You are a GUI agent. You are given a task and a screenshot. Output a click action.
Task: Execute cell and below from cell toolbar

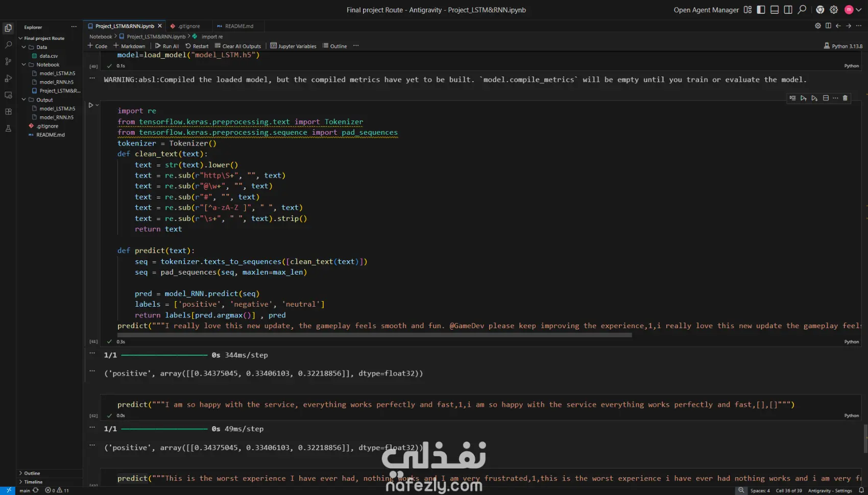click(x=814, y=98)
